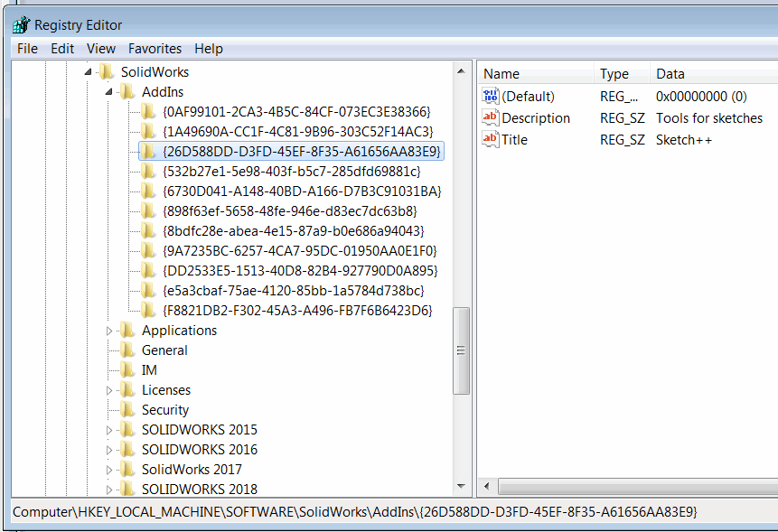Click the SOLIDWORKS 2015 folder icon

[x=127, y=429]
